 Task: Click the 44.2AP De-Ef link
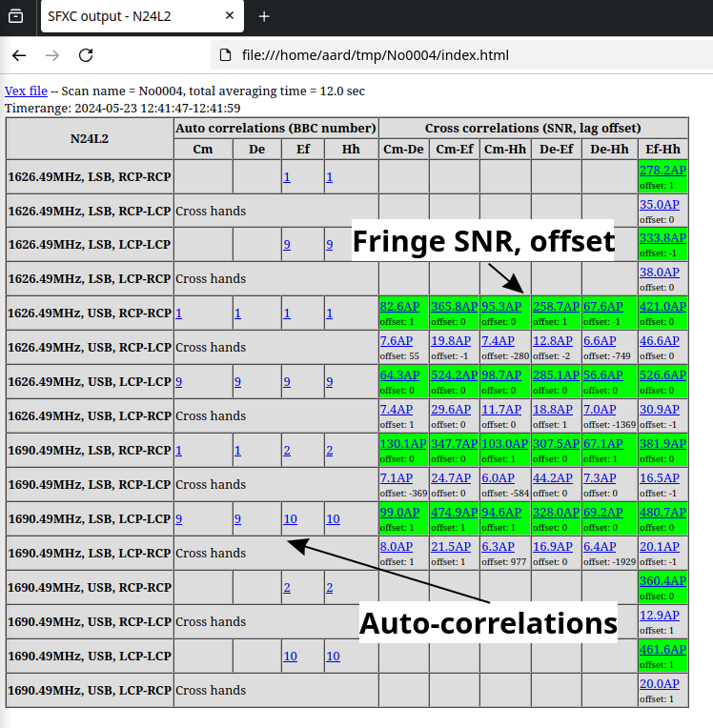coord(553,477)
